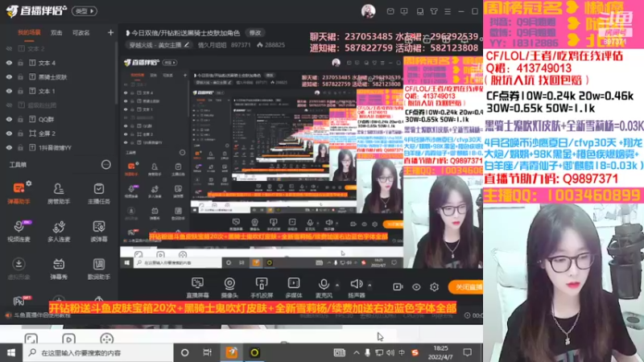Add a new scene with plus icon
The width and height of the screenshot is (644, 362).
(x=110, y=32)
